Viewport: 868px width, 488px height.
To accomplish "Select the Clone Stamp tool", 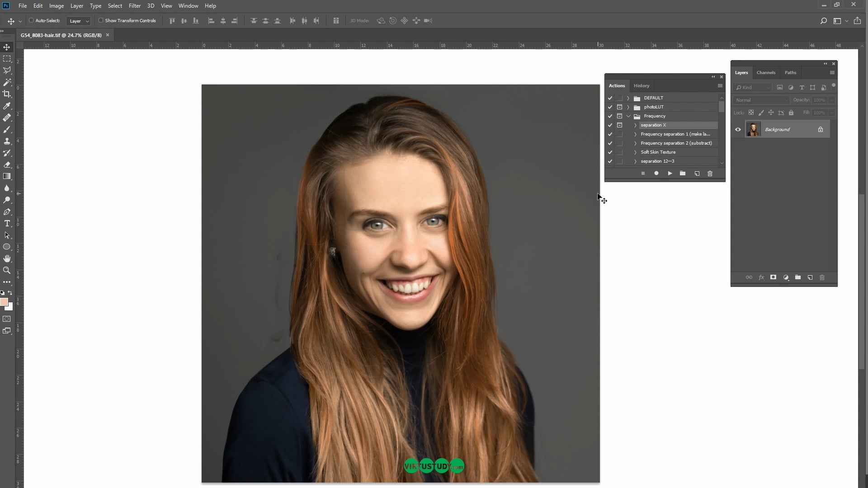I will pyautogui.click(x=7, y=141).
